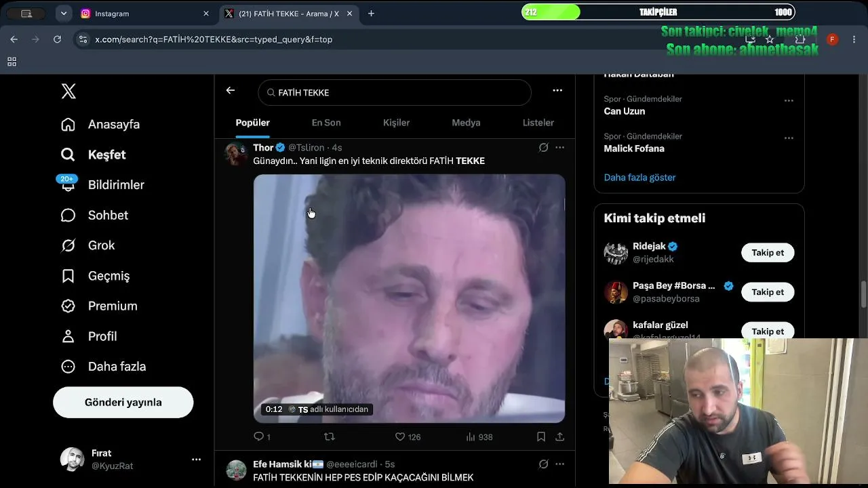Screen dimensions: 868x488
Task: Switch to the Listeler tab
Action: pos(538,123)
